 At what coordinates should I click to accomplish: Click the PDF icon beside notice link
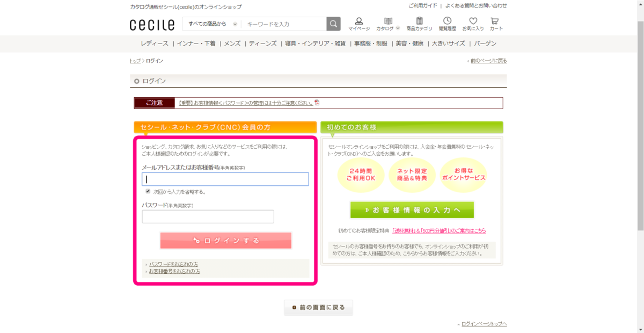(317, 103)
